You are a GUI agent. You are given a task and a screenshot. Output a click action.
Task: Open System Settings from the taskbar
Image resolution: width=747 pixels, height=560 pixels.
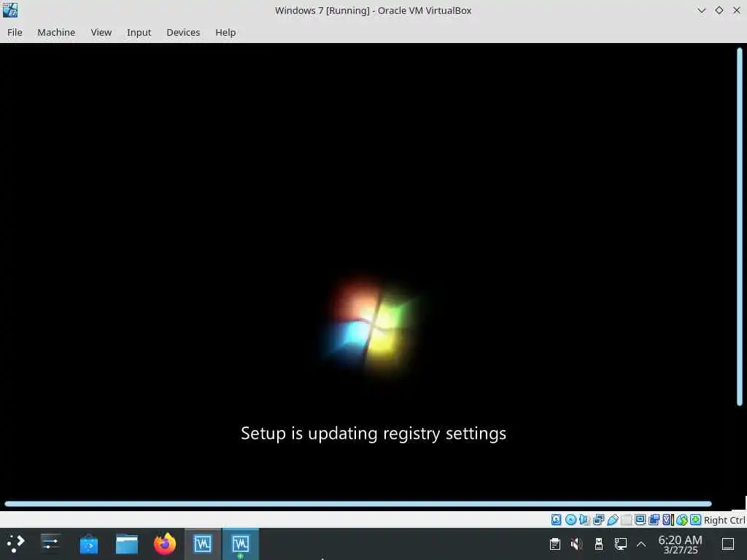pos(50,544)
